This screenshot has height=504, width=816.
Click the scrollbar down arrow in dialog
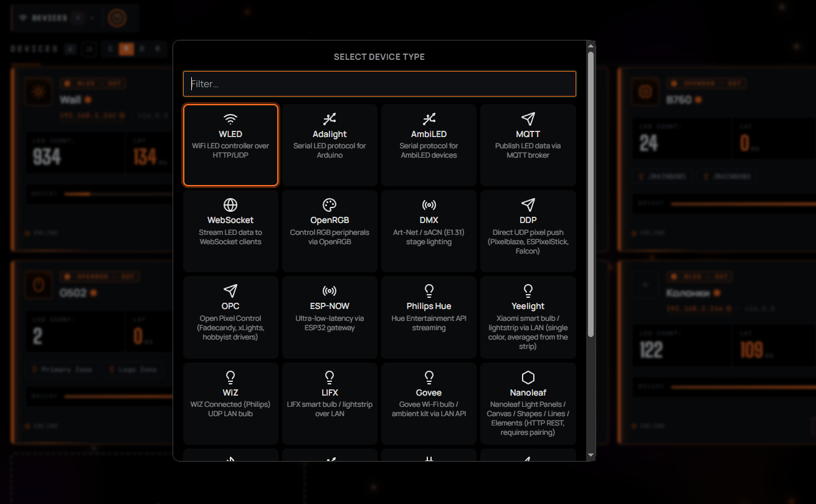(591, 457)
